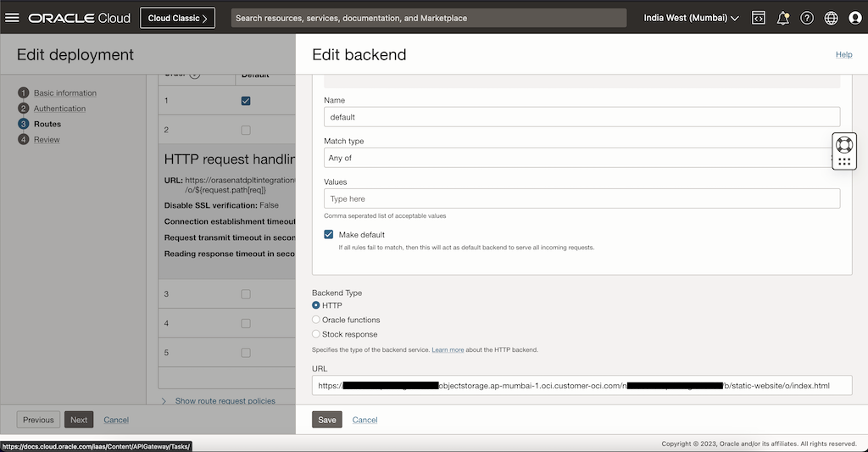This screenshot has height=452, width=868.
Task: Click the Values input field
Action: click(581, 198)
